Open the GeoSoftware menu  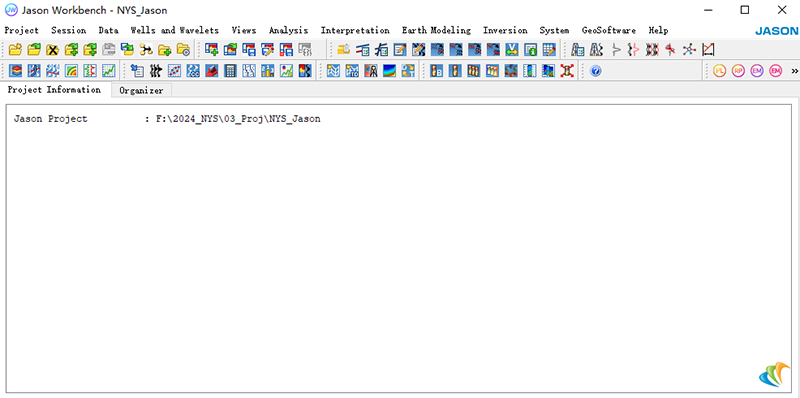click(x=609, y=31)
